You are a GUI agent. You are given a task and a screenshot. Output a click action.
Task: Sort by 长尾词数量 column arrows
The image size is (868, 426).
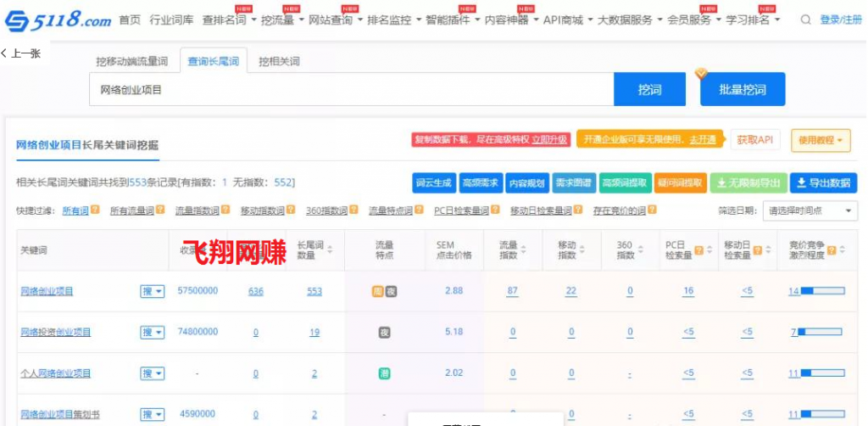click(330, 249)
